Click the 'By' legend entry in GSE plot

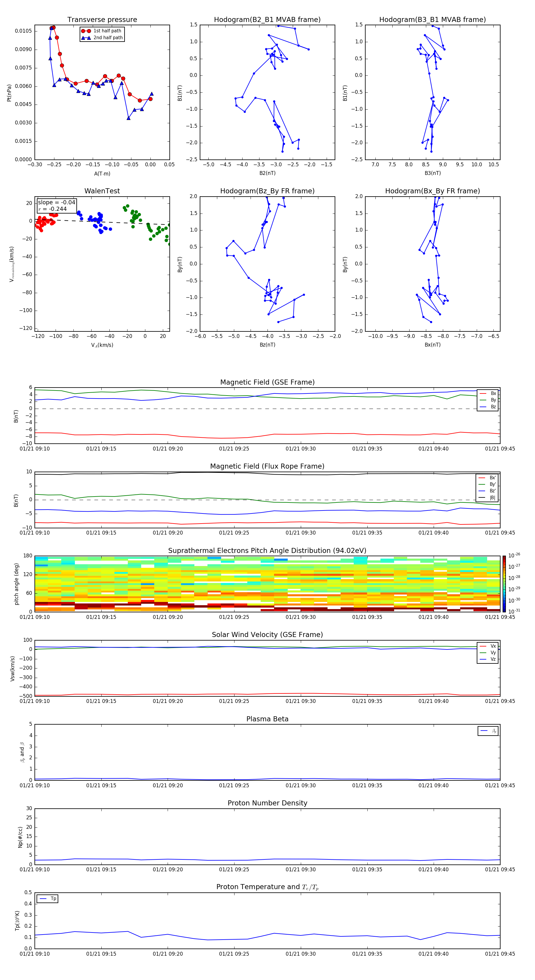click(x=488, y=400)
